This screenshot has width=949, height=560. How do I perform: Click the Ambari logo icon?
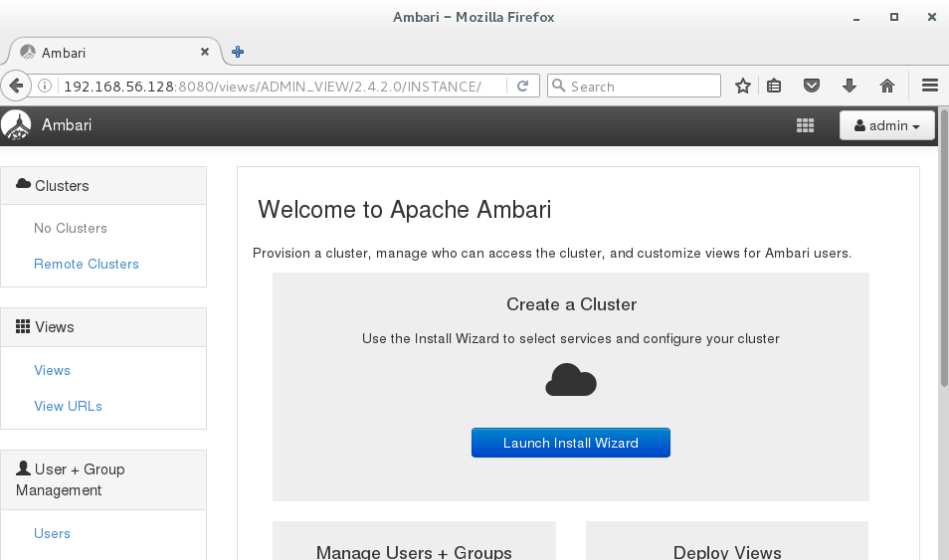[x=17, y=125]
